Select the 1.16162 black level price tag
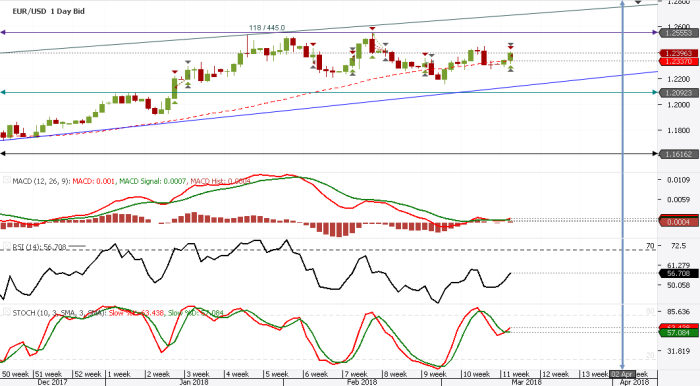 pyautogui.click(x=679, y=154)
